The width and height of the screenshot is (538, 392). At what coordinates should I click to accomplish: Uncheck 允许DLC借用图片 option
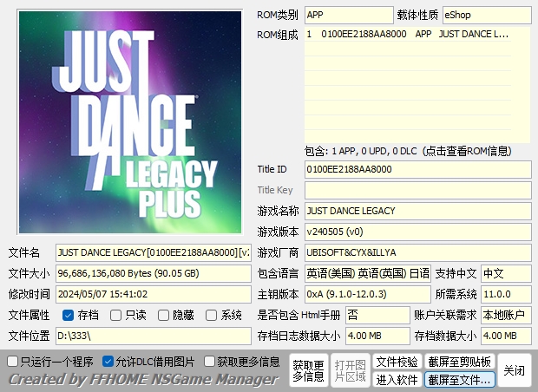108,361
